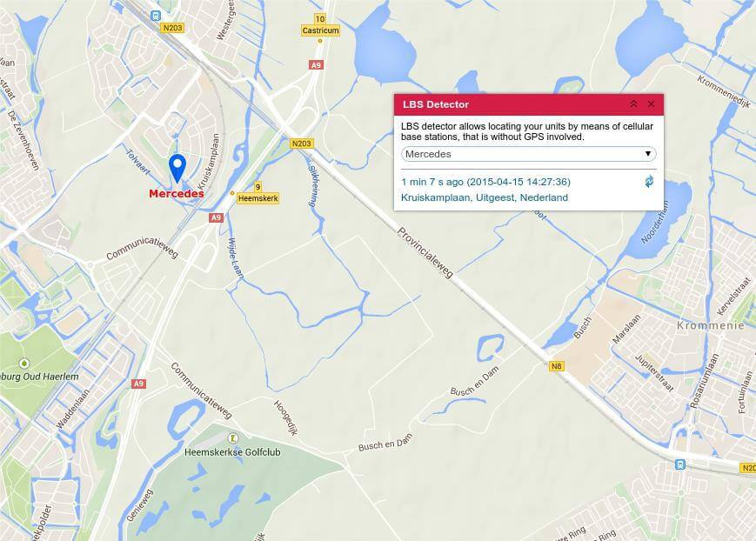
Task: Refresh the LBS location with arrows icon
Action: [650, 181]
